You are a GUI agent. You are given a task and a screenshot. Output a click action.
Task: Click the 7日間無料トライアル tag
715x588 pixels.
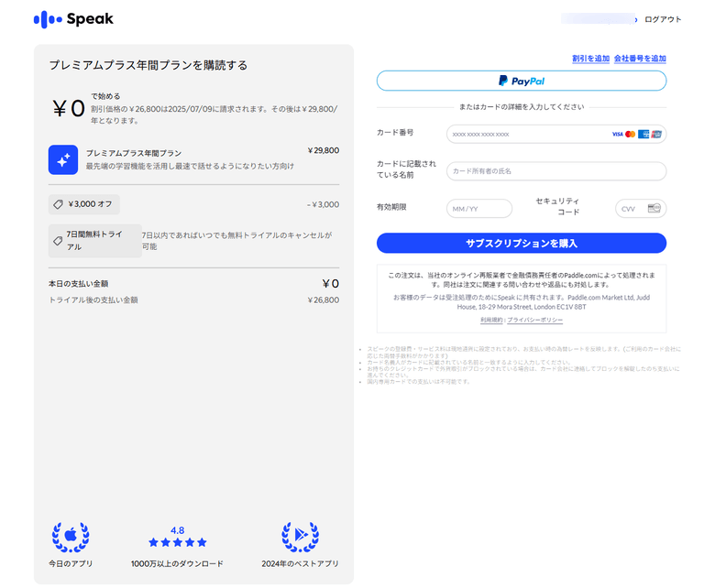(x=94, y=241)
